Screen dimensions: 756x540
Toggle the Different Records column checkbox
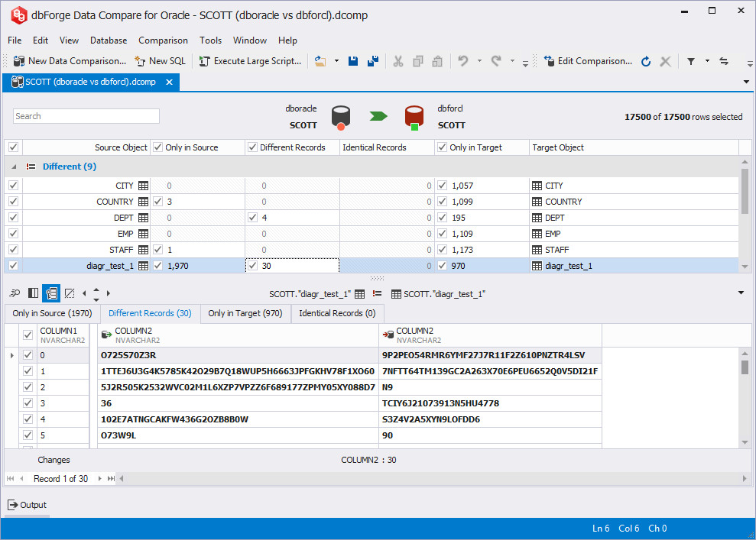252,147
